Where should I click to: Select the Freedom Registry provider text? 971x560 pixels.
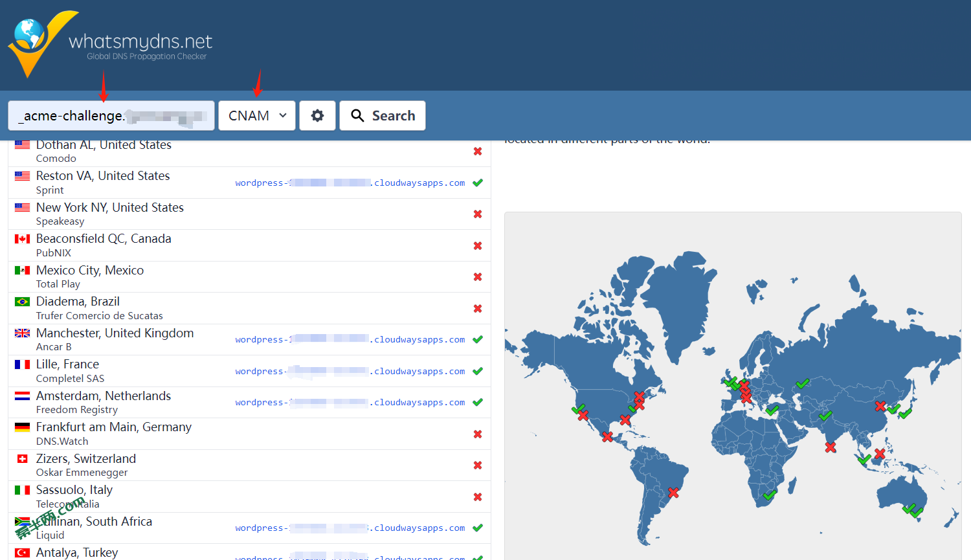[77, 410]
